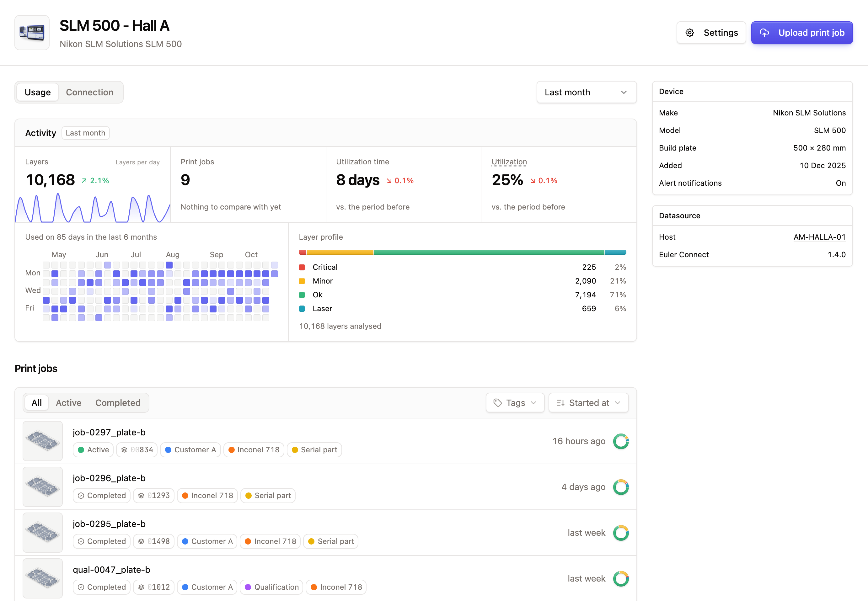
Task: Click layers badge 01498 on job-0295
Action: point(154,541)
